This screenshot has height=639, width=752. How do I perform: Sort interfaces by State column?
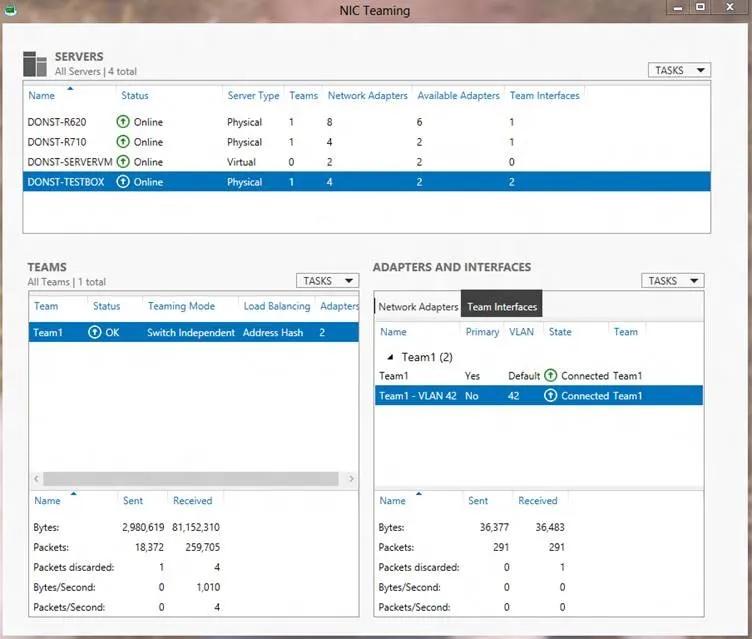click(x=560, y=332)
